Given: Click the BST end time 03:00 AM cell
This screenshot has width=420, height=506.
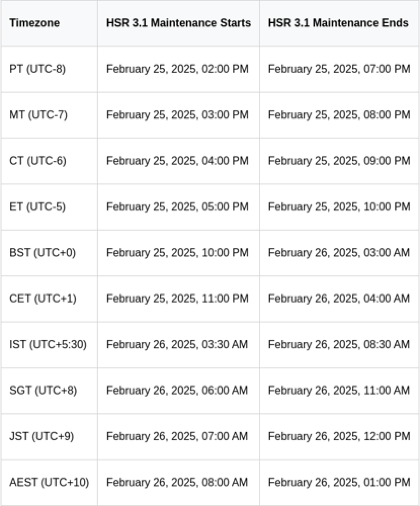Looking at the screenshot, I should click(339, 253).
